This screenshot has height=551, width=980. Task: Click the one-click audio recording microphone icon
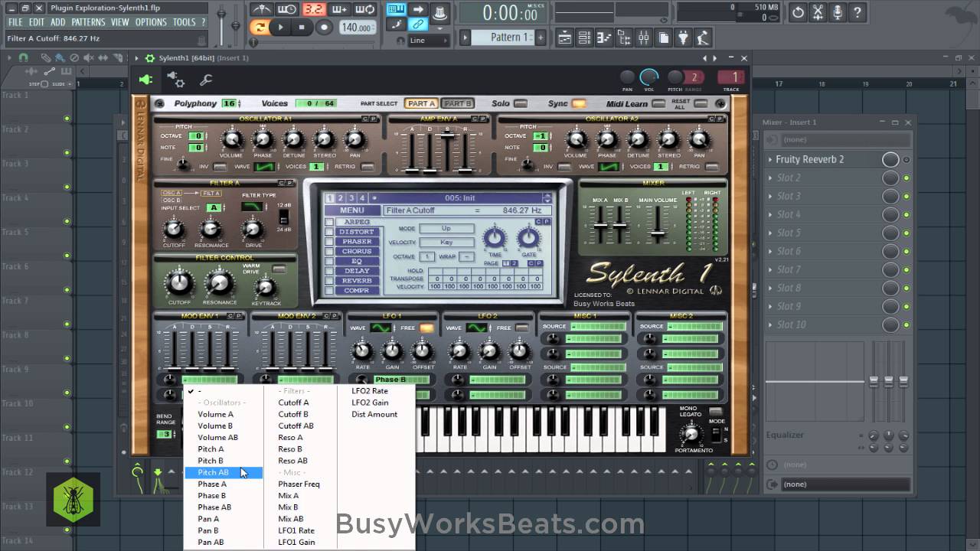pos(838,12)
